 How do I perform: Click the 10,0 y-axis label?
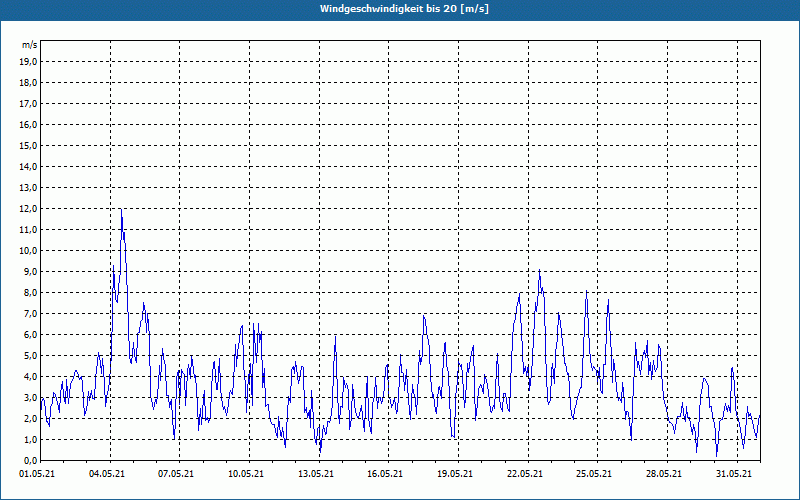point(29,251)
